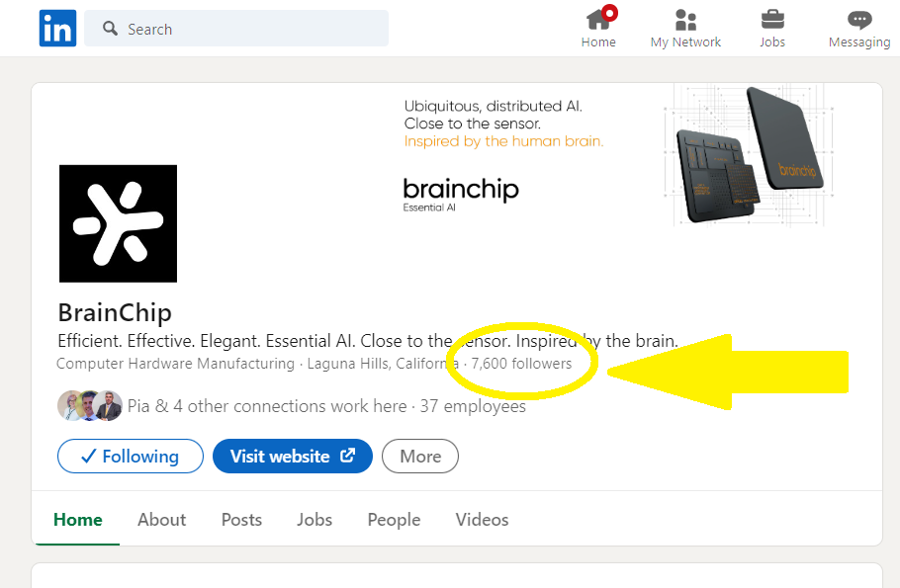This screenshot has width=900, height=588.
Task: Switch to the Posts tab
Action: point(241,519)
